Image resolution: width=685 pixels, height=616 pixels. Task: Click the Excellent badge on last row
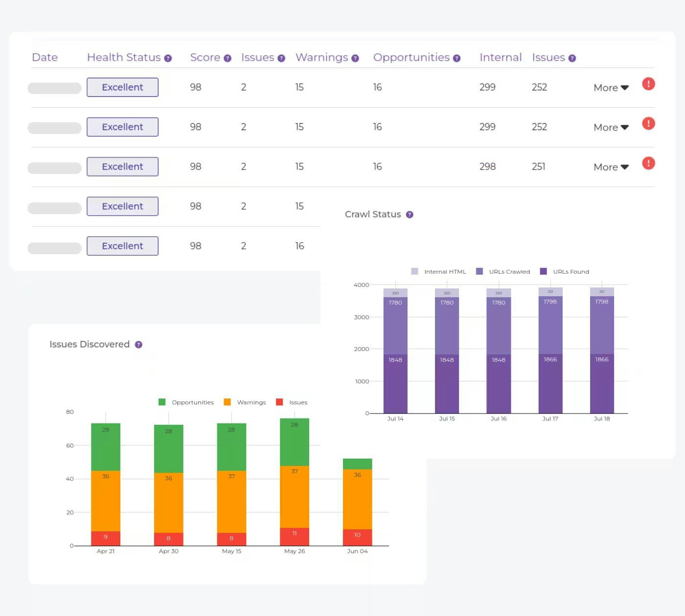pos(122,245)
